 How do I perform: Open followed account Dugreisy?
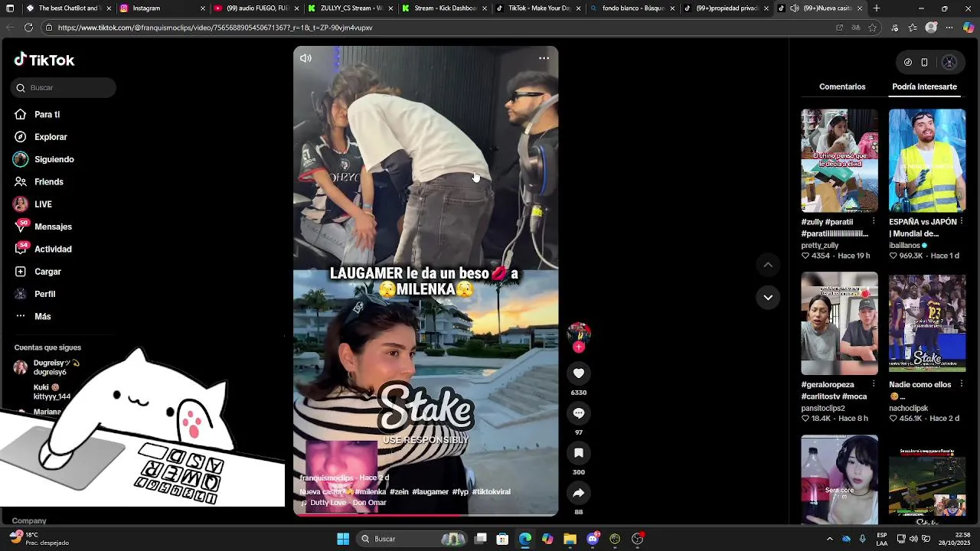click(x=48, y=367)
